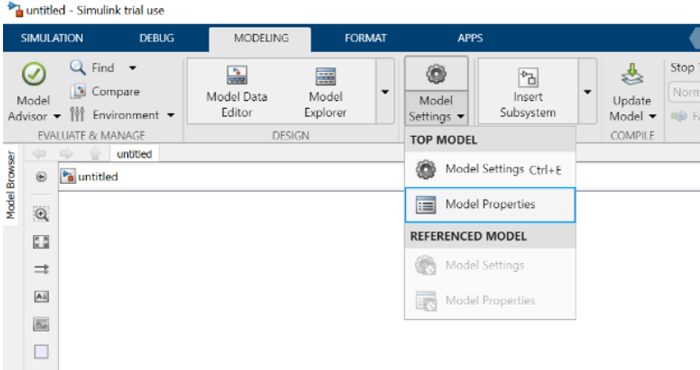Expand the Design gallery arrow
This screenshot has width=700, height=370.
click(x=385, y=91)
